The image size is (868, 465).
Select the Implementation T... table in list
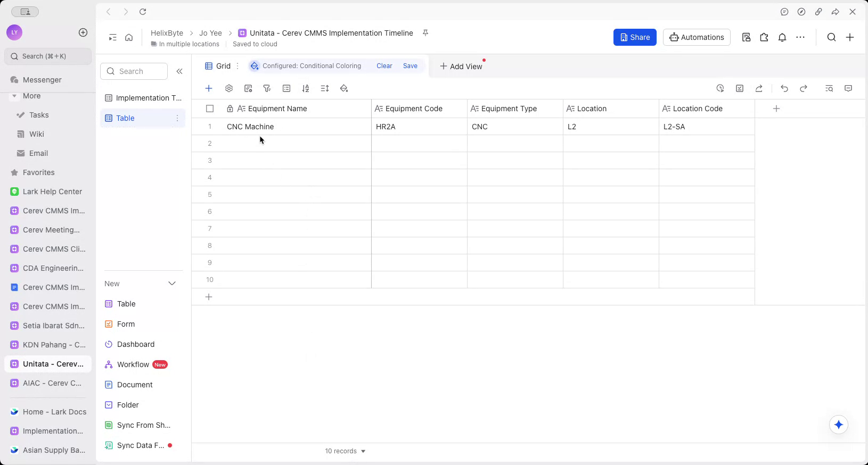click(143, 98)
